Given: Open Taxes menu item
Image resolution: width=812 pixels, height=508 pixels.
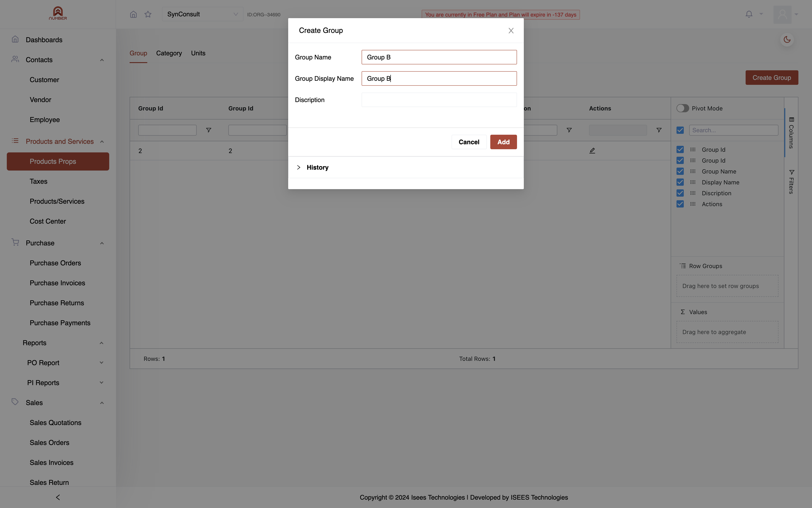Looking at the screenshot, I should click(x=39, y=181).
